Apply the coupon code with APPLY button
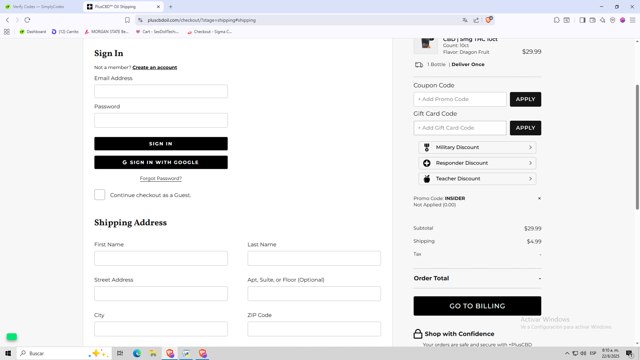The image size is (640, 360). [x=525, y=99]
